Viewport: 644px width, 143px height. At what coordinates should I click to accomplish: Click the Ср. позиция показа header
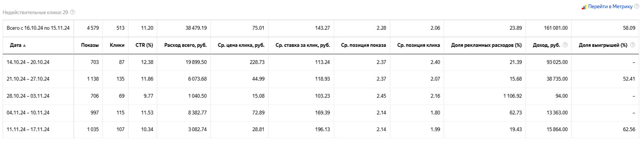click(363, 45)
